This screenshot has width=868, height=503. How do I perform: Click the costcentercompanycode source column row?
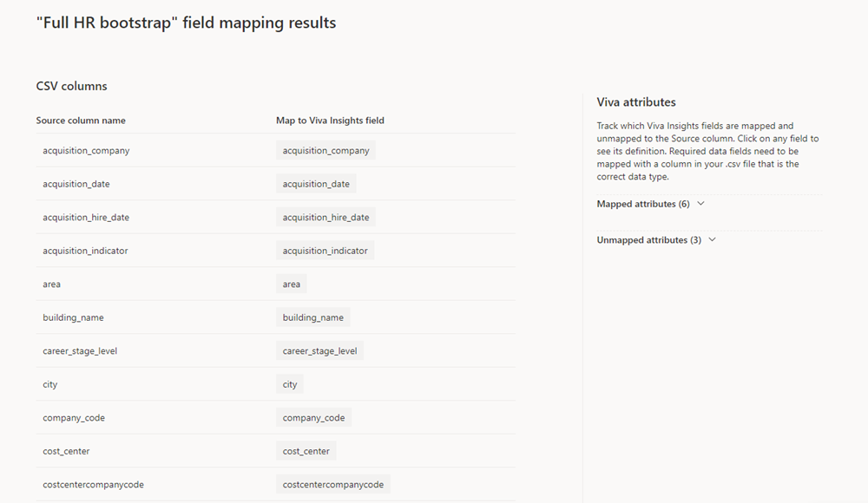[x=276, y=484]
